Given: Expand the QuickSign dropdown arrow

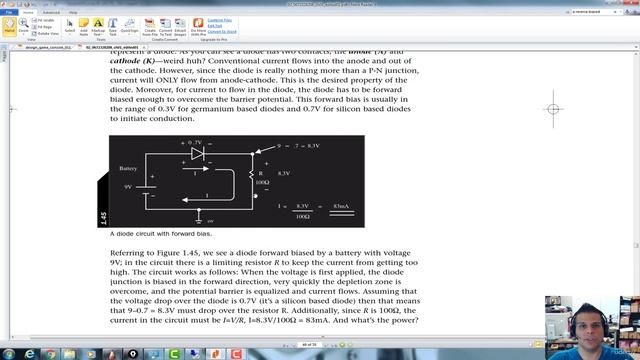Looking at the screenshot, I should tap(129, 34).
